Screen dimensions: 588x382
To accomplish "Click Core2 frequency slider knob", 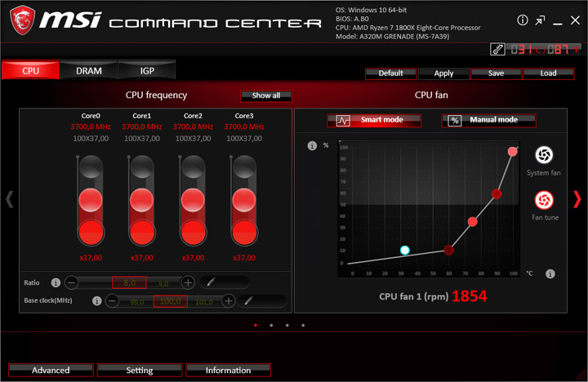I will (193, 200).
